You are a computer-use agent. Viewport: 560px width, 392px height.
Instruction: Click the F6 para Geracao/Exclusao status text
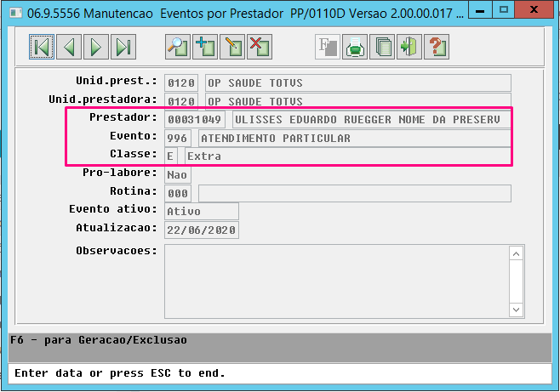(x=99, y=340)
